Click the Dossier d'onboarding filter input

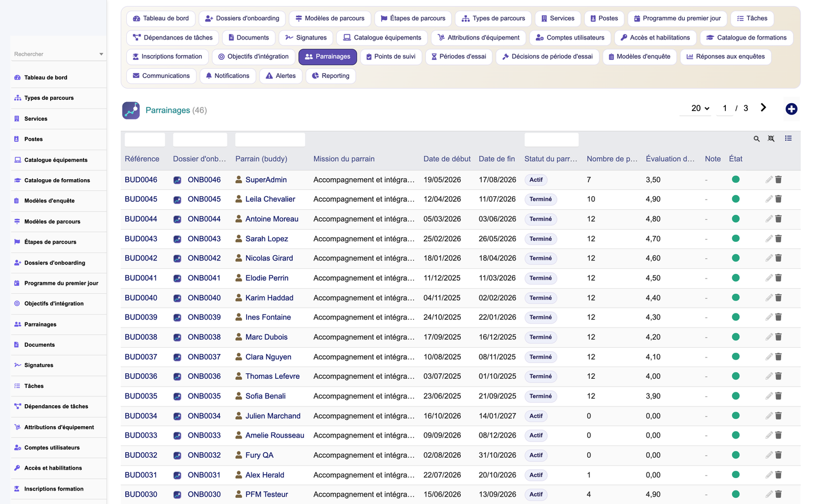(200, 140)
